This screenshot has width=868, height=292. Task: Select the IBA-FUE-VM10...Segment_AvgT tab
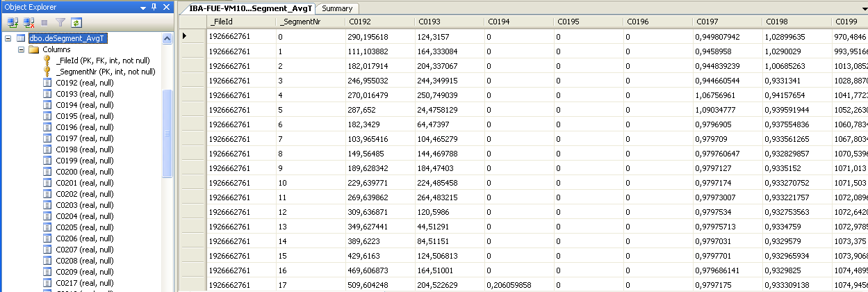pyautogui.click(x=251, y=8)
